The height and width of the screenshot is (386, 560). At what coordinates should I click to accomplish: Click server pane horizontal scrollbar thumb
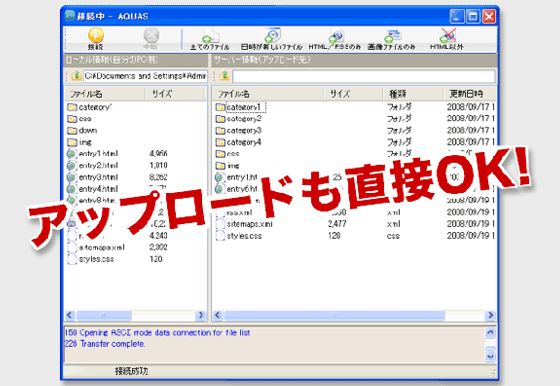pos(335,315)
